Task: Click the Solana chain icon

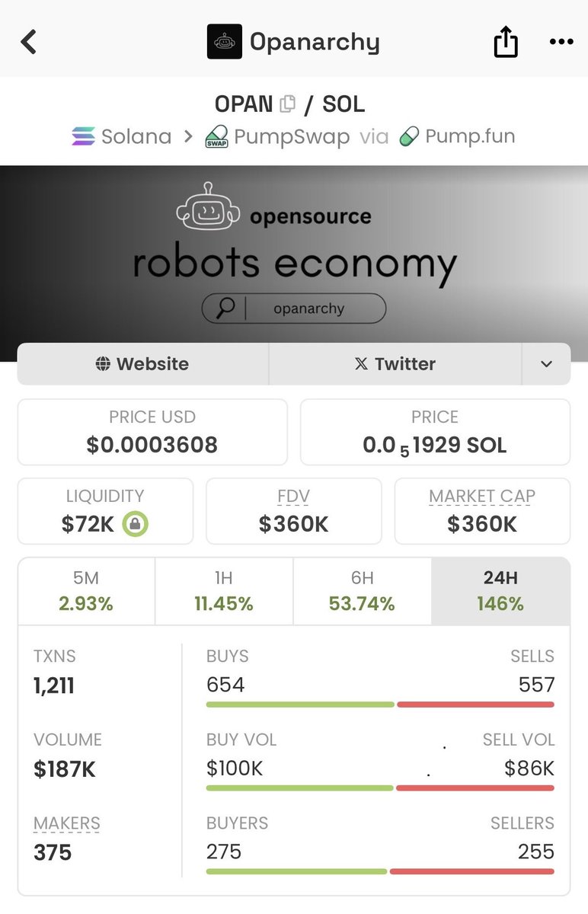Action: pos(83,137)
